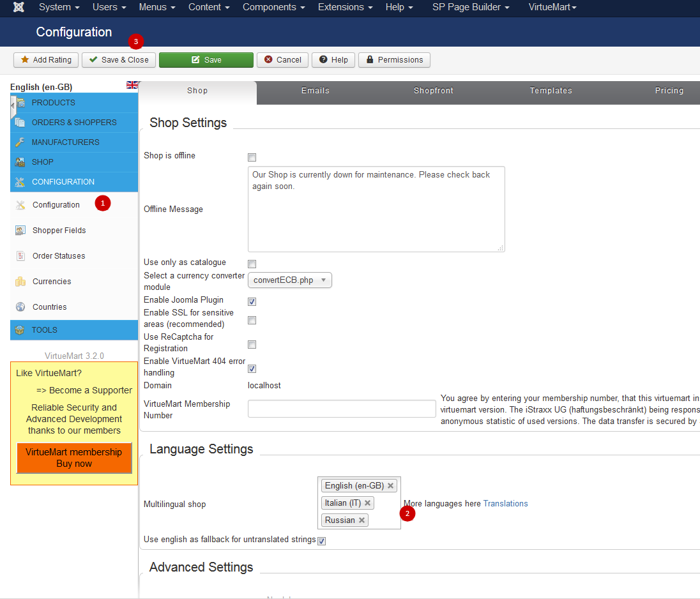This screenshot has width=700, height=599.
Task: Open the currency converter module dropdown
Action: point(289,280)
